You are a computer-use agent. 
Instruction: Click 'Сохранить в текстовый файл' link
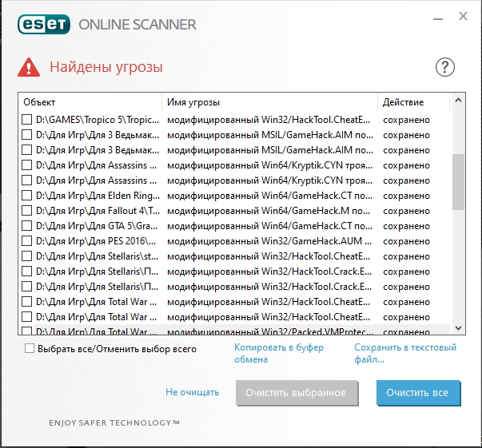tap(404, 353)
